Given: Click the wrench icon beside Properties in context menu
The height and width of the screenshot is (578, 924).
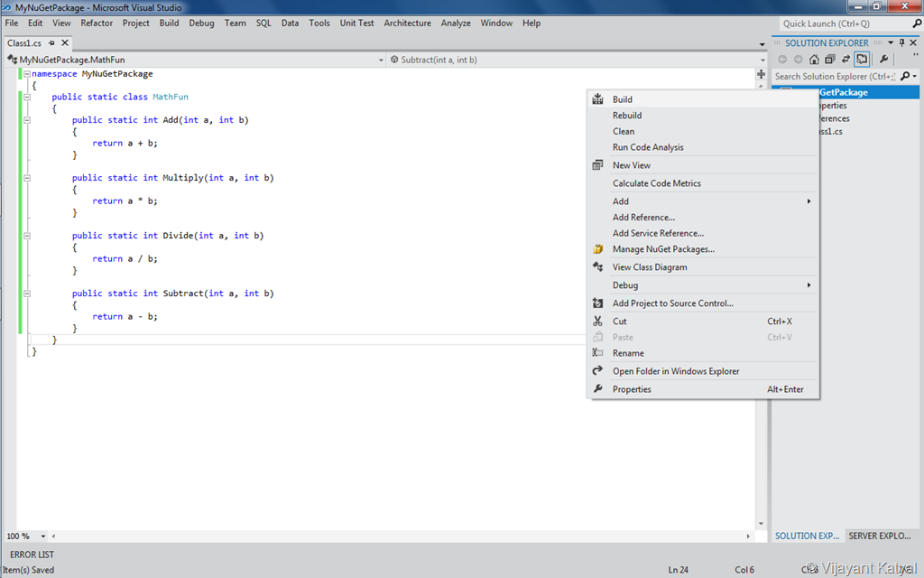Looking at the screenshot, I should click(597, 388).
